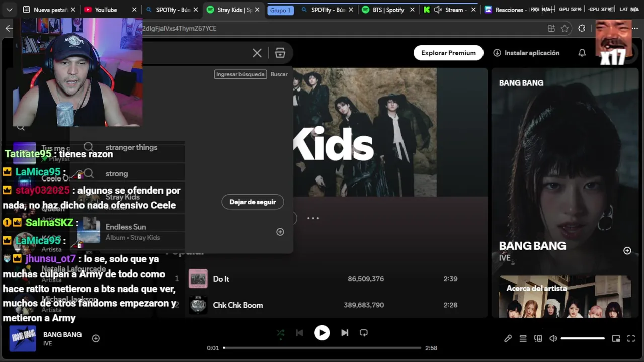644x362 pixels.
Task: Open the browser three-dot settings menu
Action: pos(635,29)
